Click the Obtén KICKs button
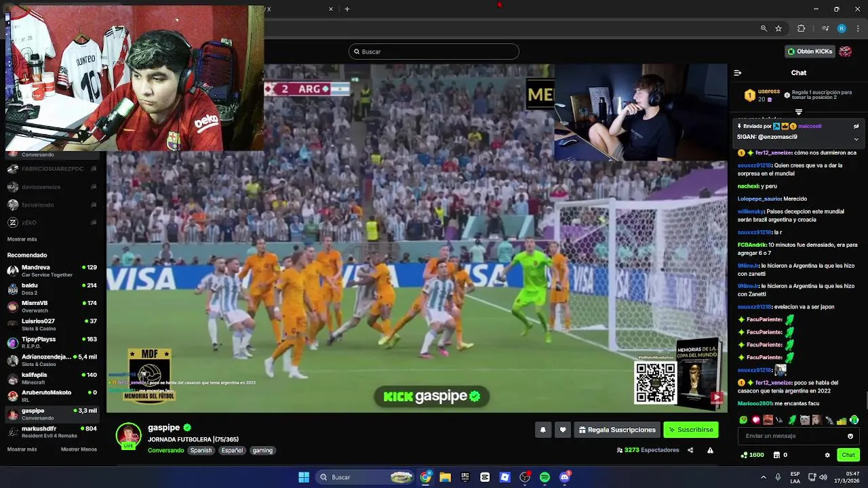This screenshot has height=488, width=868. (810, 52)
